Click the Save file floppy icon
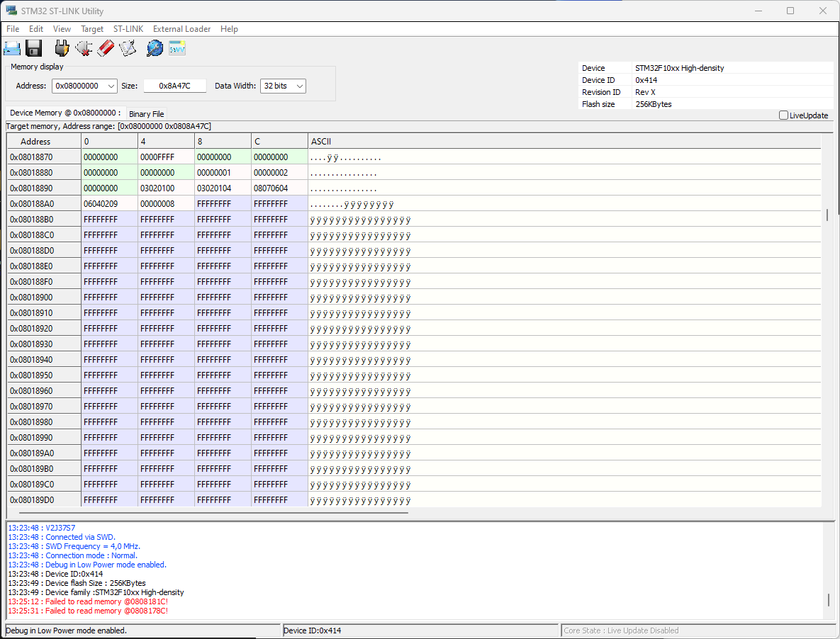This screenshot has width=840, height=639. (x=34, y=48)
